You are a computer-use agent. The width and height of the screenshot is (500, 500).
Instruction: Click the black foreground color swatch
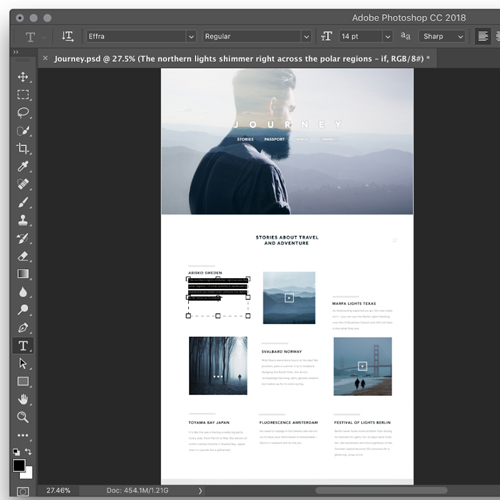tap(19, 465)
